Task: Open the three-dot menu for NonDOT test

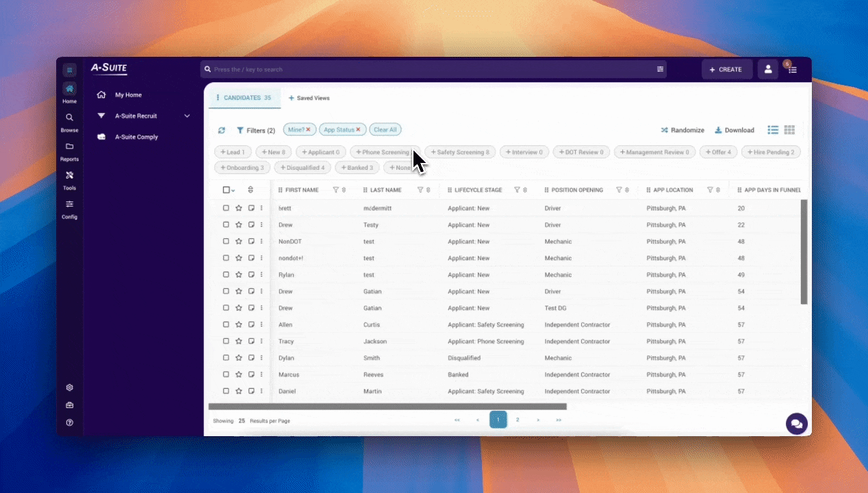Action: coord(261,242)
